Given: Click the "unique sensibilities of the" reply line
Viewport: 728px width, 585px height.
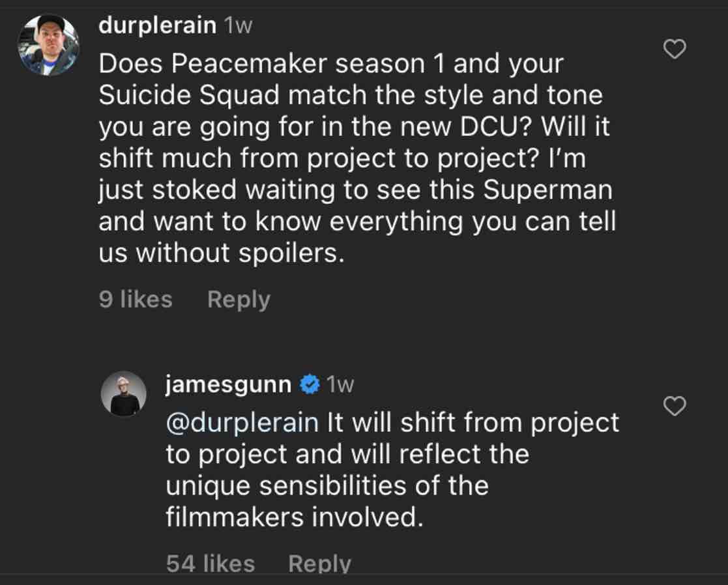Looking at the screenshot, I should pos(327,485).
